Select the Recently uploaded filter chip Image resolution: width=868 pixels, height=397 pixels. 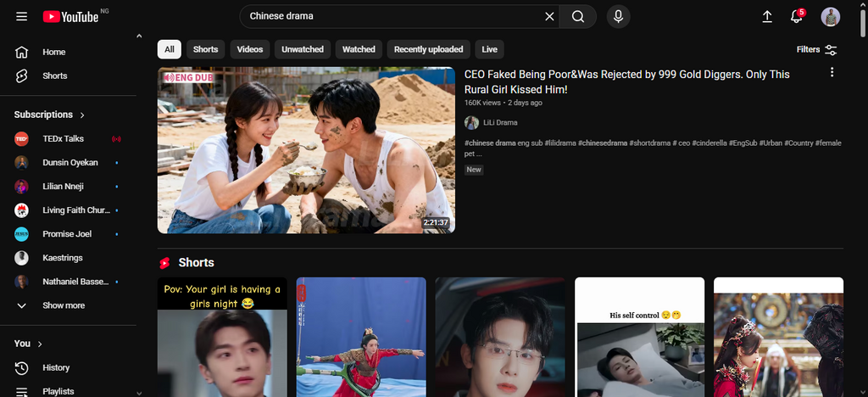click(428, 49)
